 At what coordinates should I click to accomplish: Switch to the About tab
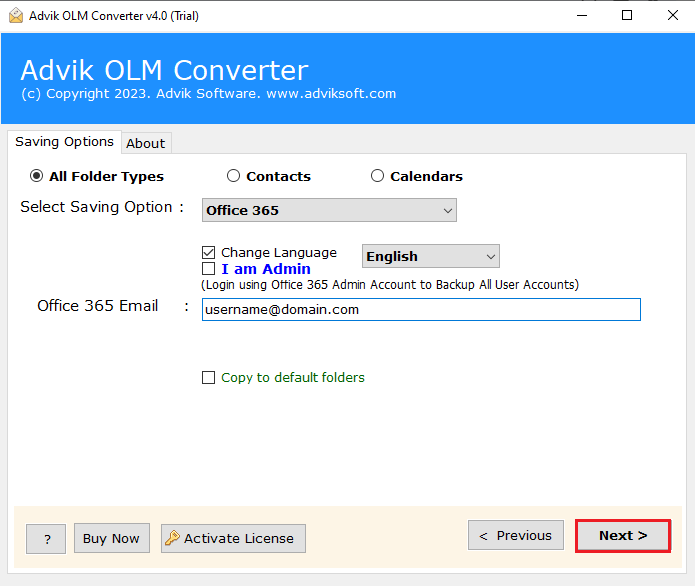coord(146,144)
